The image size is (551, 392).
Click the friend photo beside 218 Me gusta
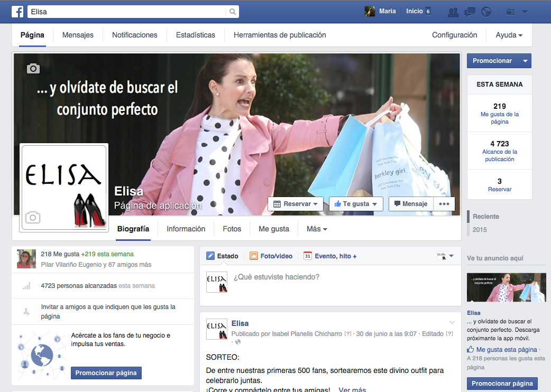(26, 259)
